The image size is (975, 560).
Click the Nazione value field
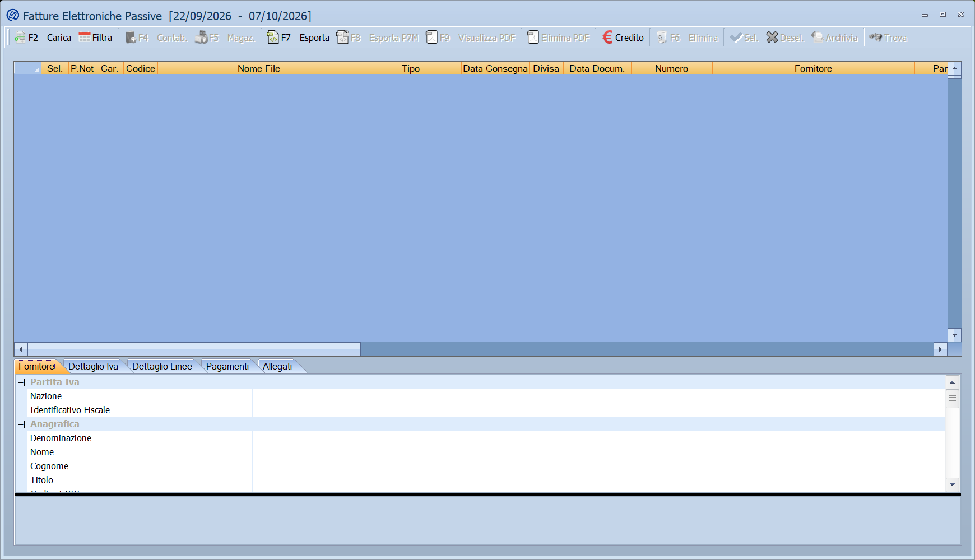click(598, 396)
